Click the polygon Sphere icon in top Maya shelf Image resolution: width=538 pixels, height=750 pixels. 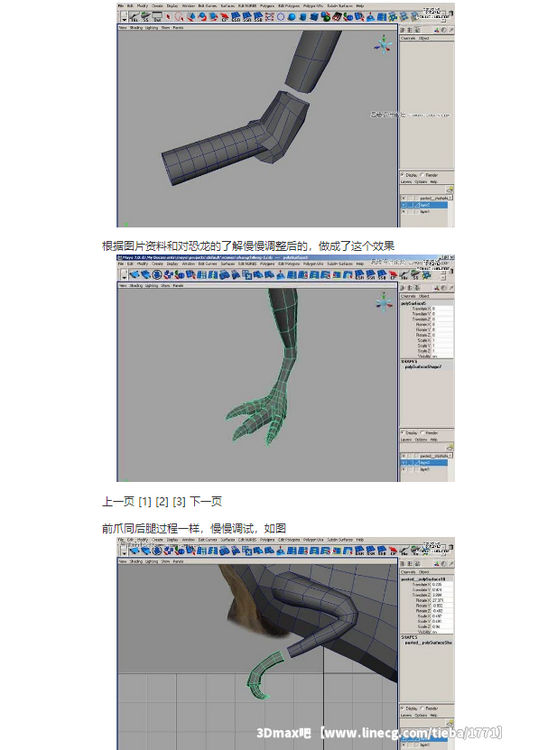coord(292,17)
